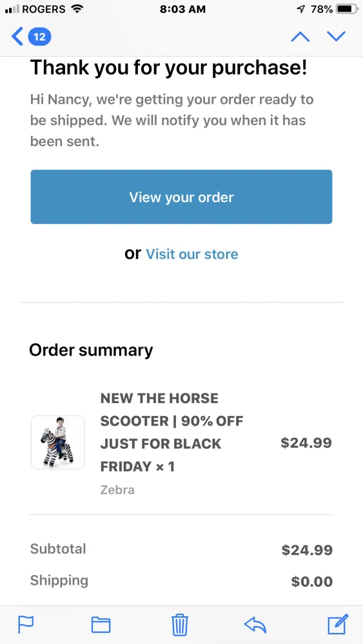Select the Order summary heading

pyautogui.click(x=91, y=350)
